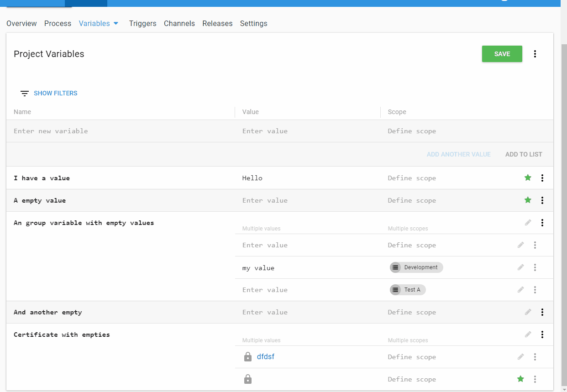
Task: Open overflow menu for 'Certificate with empties' header
Action: click(542, 335)
